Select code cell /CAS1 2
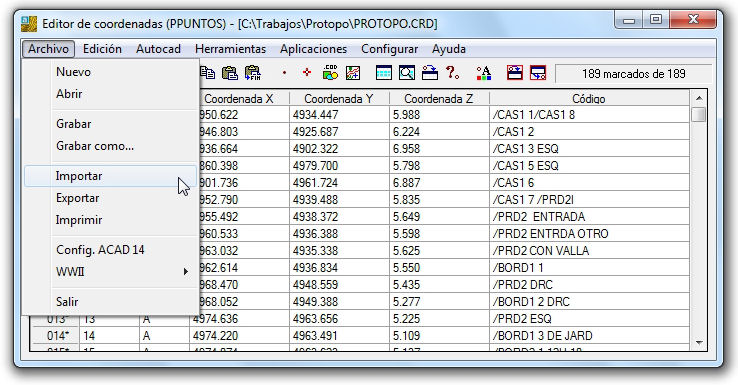The height and width of the screenshot is (385, 738). [589, 132]
